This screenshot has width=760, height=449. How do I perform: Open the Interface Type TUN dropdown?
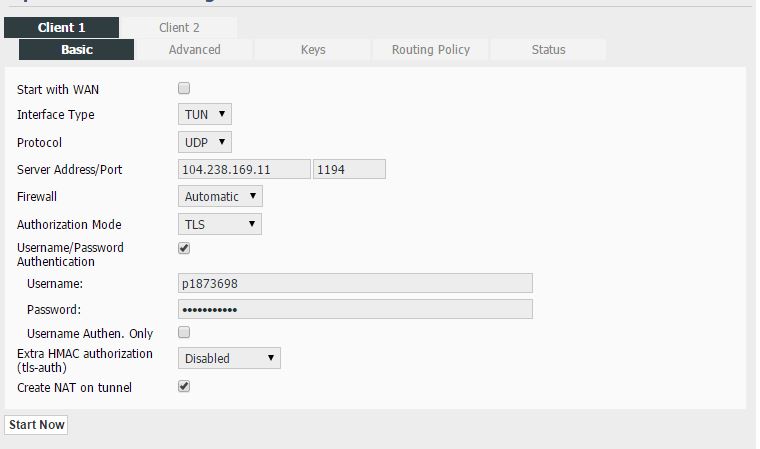click(205, 114)
